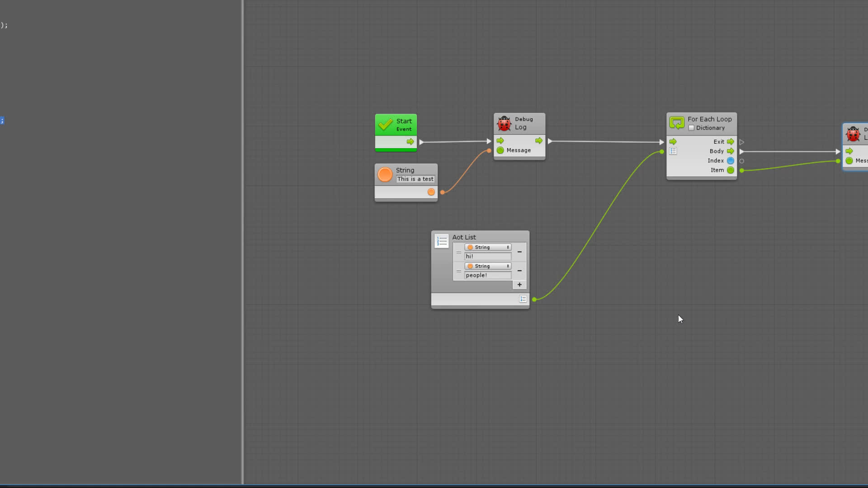This screenshot has width=868, height=488.
Task: Click the Debug Log ladybug icon
Action: pyautogui.click(x=504, y=123)
